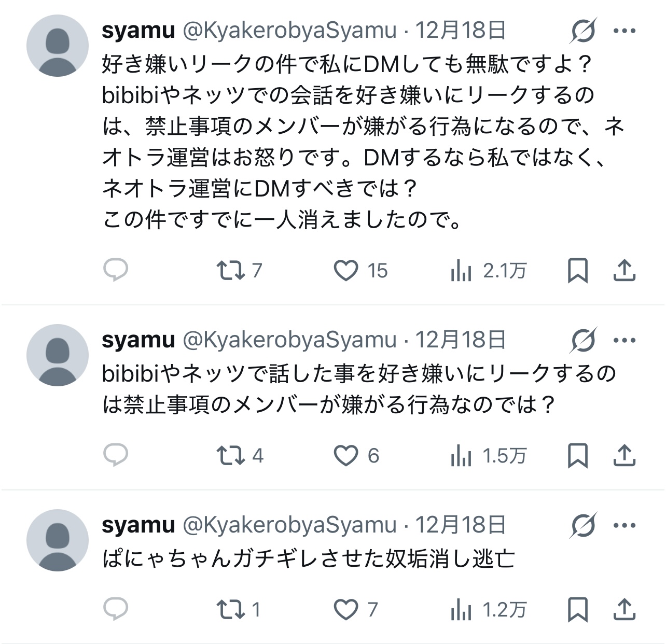The height and width of the screenshot is (644, 666).
Task: Open more options menu on first tweet
Action: (x=624, y=31)
